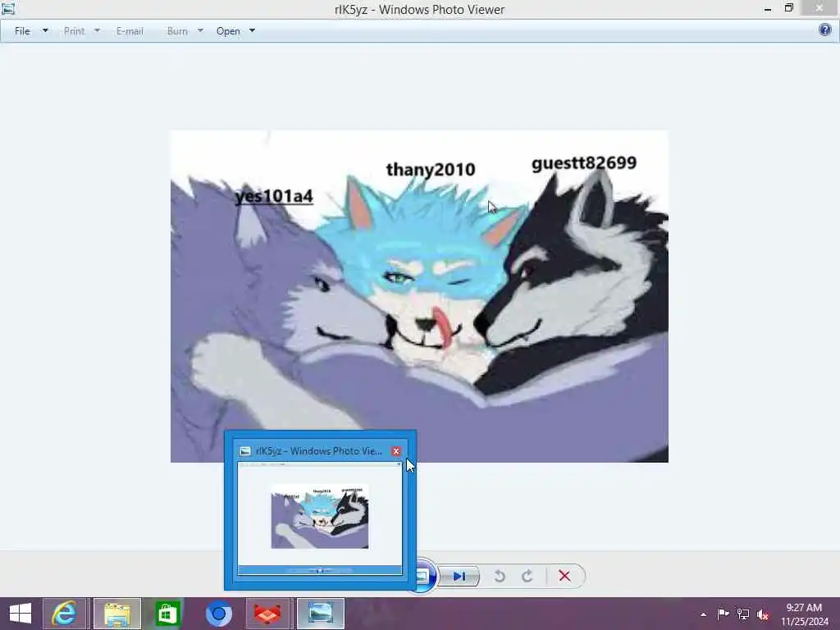The image size is (840, 630).
Task: Expand the Burn dropdown arrow
Action: coord(200,30)
